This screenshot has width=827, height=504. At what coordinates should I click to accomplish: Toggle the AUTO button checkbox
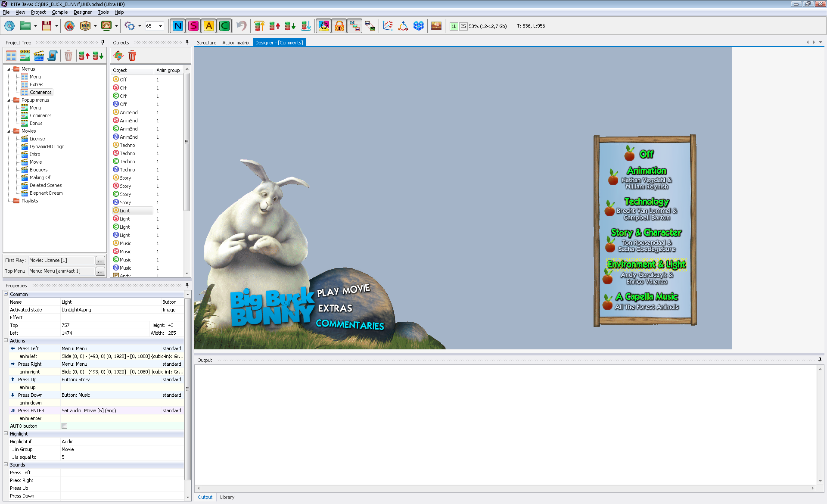point(65,426)
